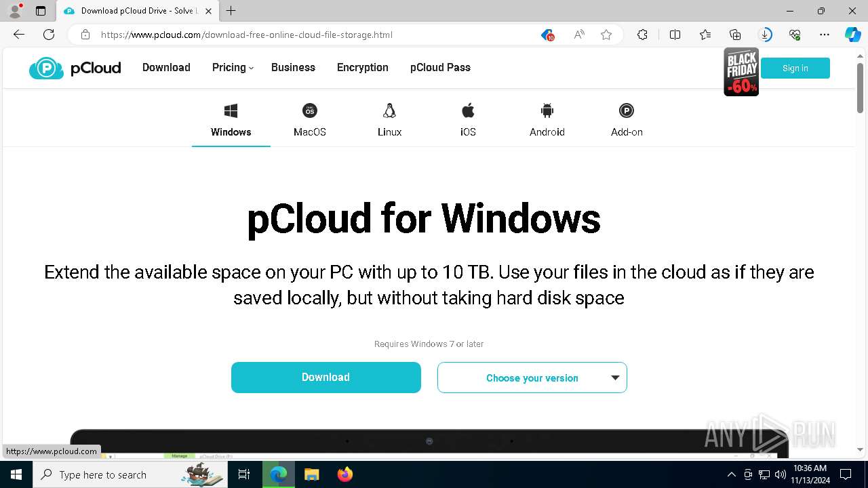Close the Download pCloud Drive tab
Image resolution: width=868 pixels, height=488 pixels.
point(208,11)
